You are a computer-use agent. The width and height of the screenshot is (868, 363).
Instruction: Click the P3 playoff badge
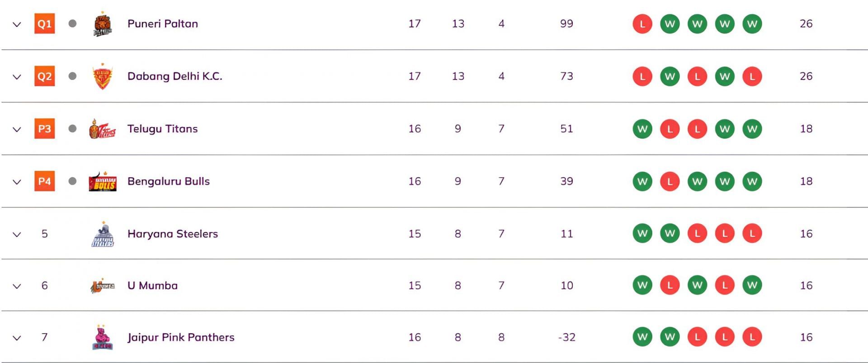[x=44, y=129]
